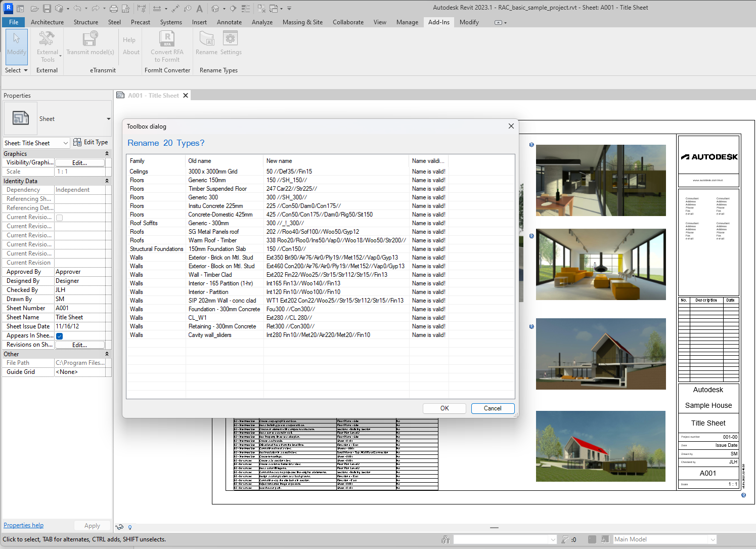The height and width of the screenshot is (549, 756).
Task: Click the Print icon in quick access toolbar
Action: (x=114, y=9)
